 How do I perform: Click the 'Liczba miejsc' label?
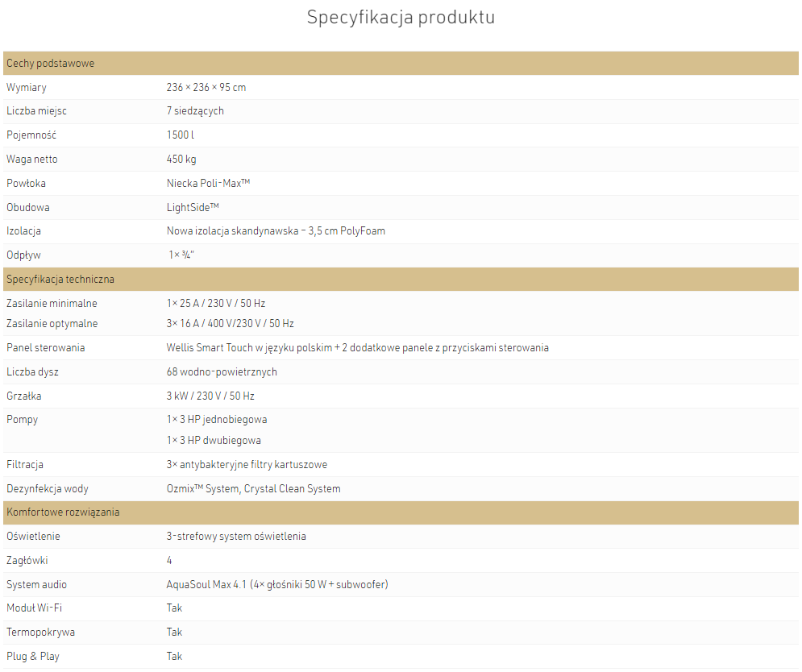pyautogui.click(x=36, y=111)
